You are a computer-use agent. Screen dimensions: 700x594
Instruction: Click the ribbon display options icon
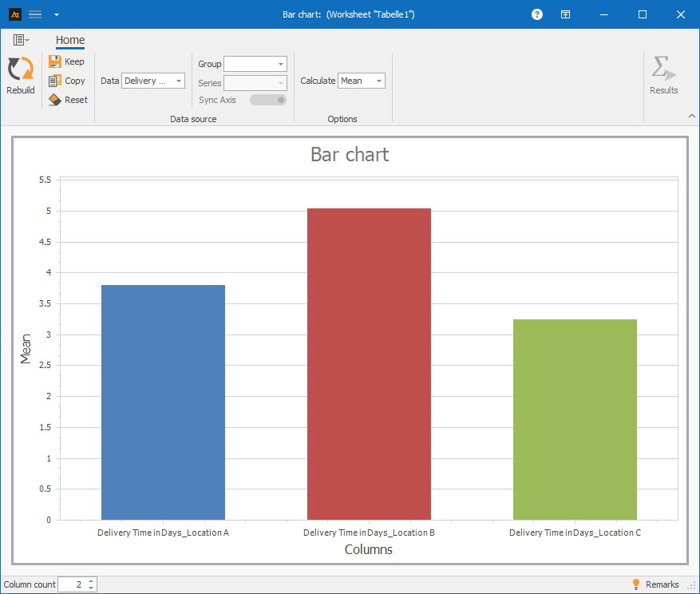(565, 14)
